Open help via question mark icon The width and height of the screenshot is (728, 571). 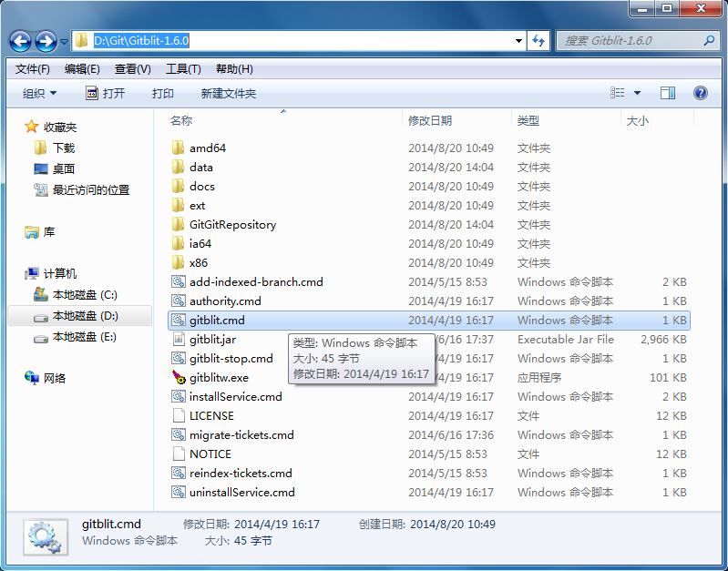[x=700, y=93]
